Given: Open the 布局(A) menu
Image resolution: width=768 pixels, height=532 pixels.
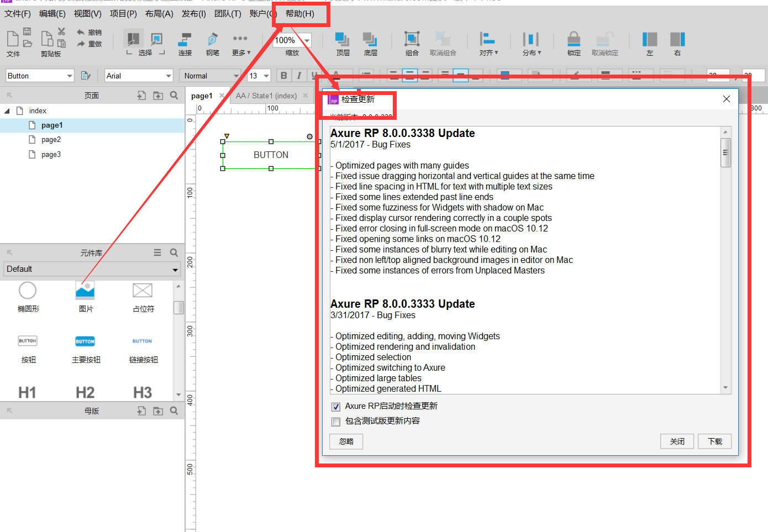Looking at the screenshot, I should [159, 13].
